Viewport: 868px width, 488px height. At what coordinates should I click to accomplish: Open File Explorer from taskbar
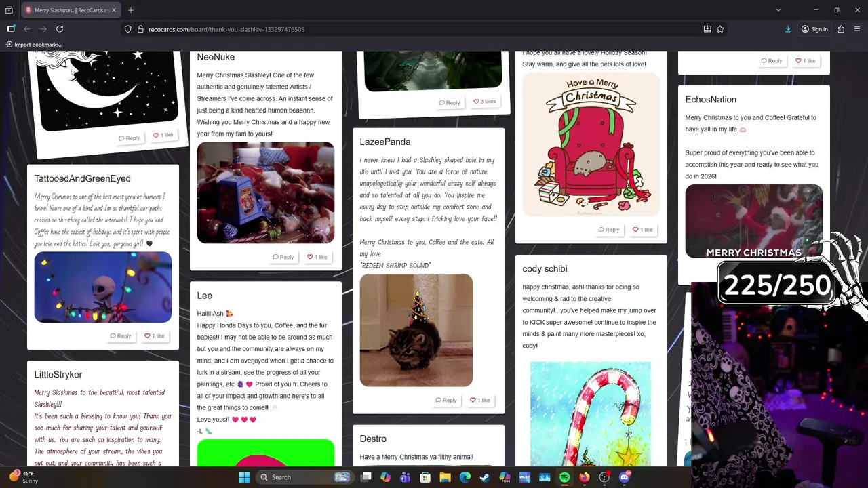(445, 477)
